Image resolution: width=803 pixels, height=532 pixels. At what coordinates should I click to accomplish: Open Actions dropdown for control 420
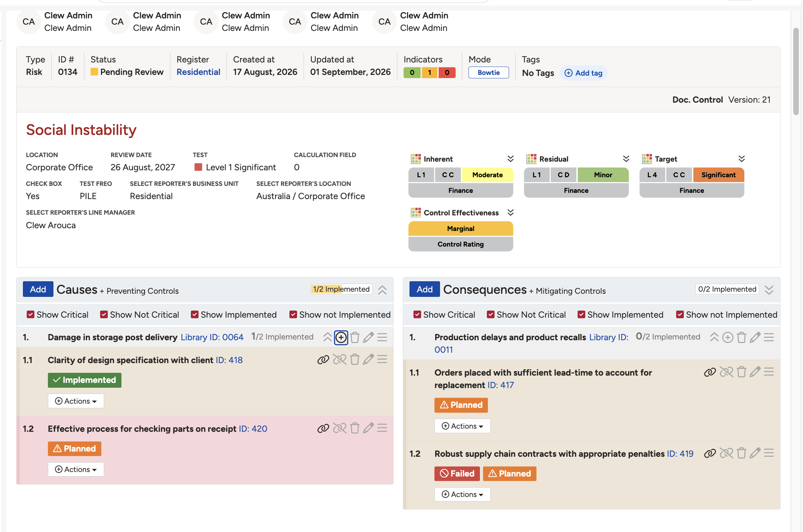(x=76, y=469)
